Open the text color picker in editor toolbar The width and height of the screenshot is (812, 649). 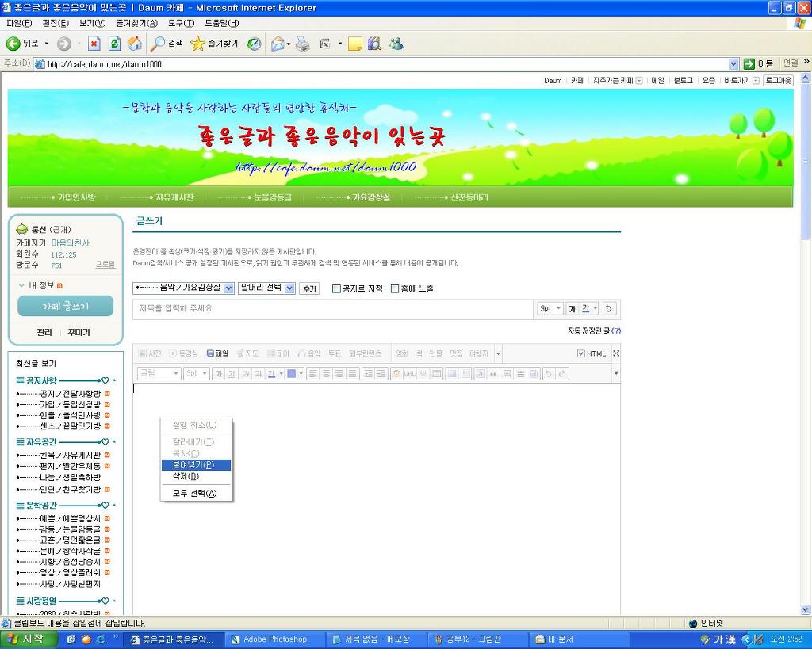274,374
